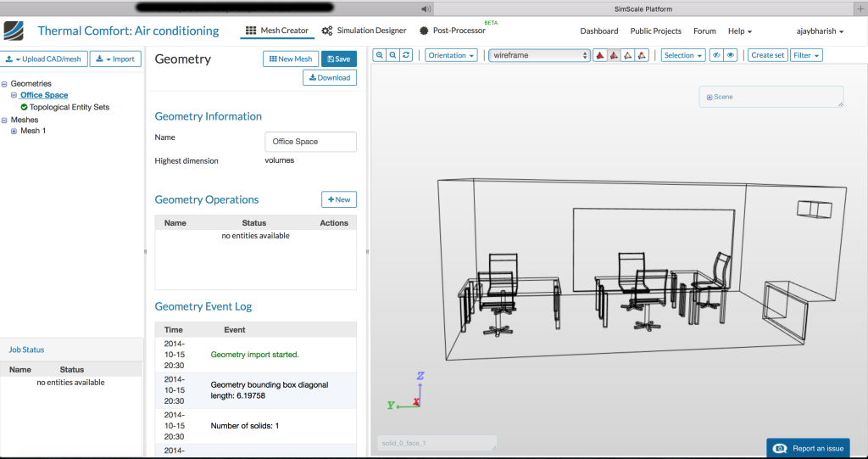Click the Status column header in Geometry Operations

point(254,223)
